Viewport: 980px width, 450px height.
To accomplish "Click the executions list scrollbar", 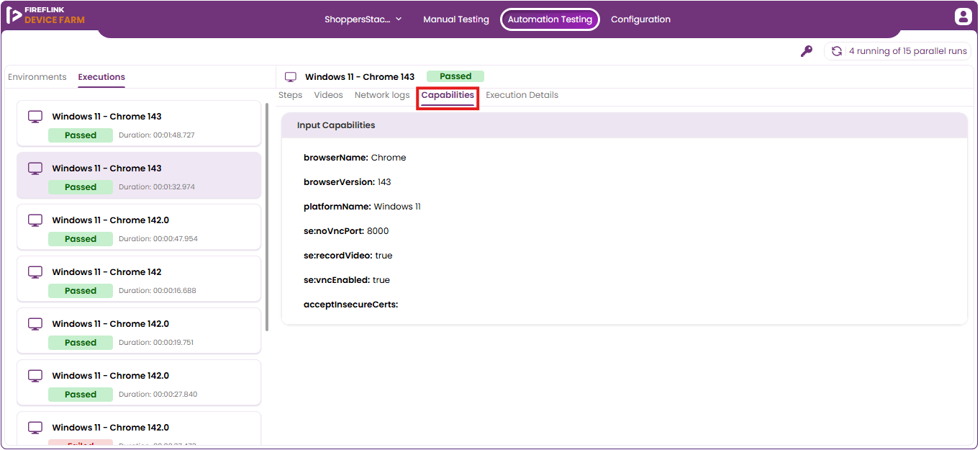I will (x=268, y=217).
